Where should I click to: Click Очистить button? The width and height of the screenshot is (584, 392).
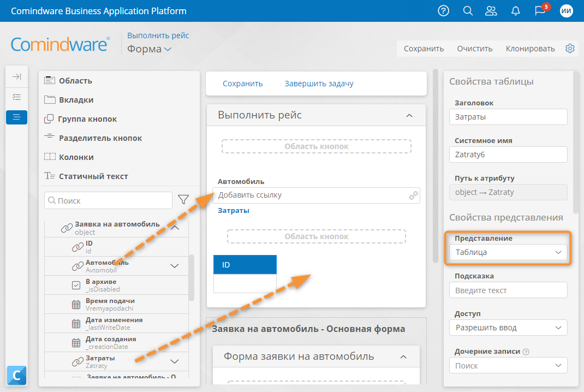pyautogui.click(x=474, y=49)
